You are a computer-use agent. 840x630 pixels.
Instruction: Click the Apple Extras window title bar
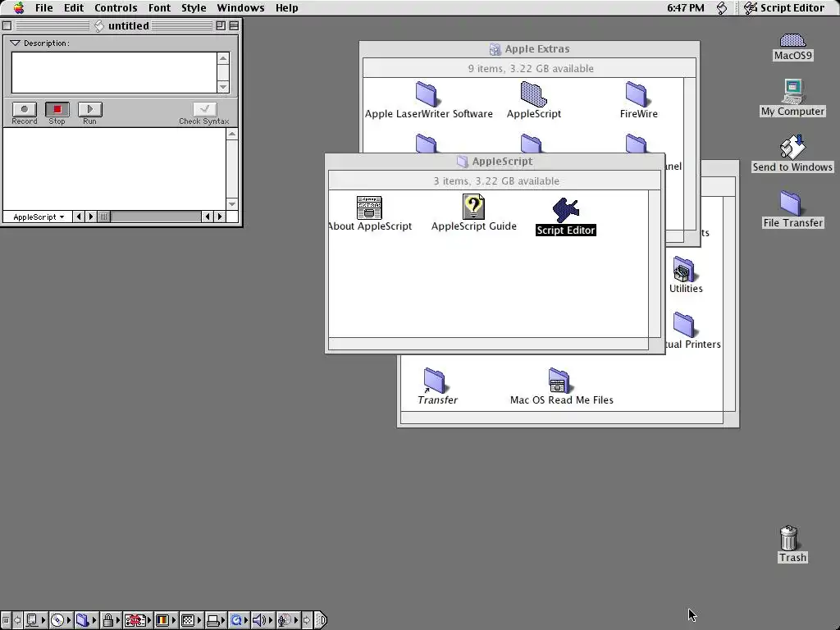pos(529,48)
